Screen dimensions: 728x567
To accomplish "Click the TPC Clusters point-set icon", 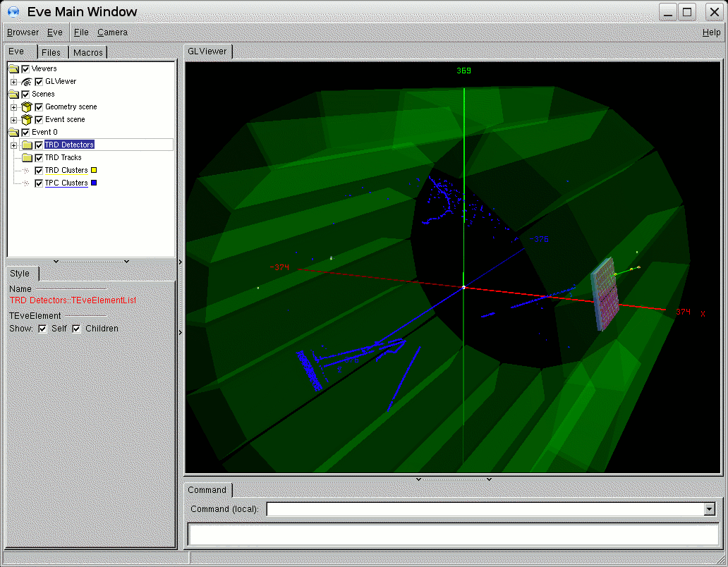I will coord(26,183).
